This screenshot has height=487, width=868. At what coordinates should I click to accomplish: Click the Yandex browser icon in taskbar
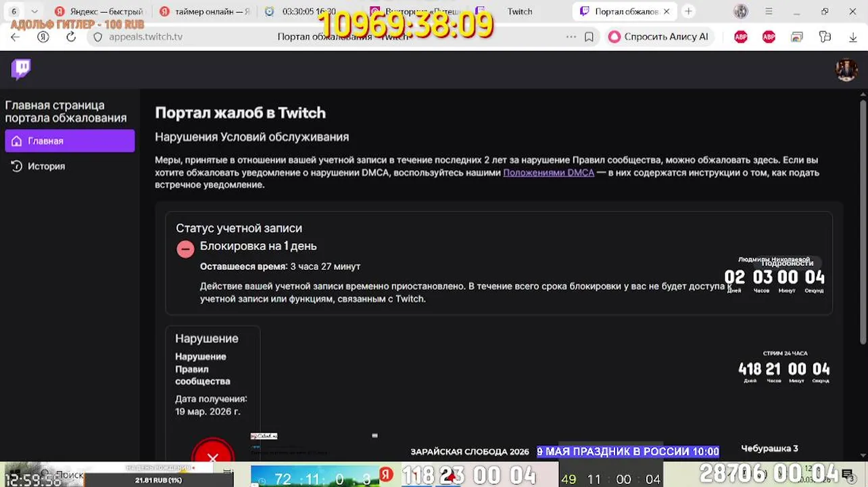tap(386, 475)
